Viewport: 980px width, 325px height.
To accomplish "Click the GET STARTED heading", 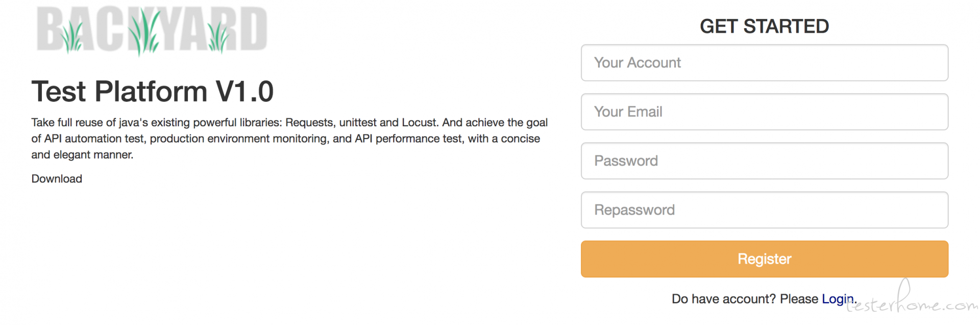I will pos(764,26).
